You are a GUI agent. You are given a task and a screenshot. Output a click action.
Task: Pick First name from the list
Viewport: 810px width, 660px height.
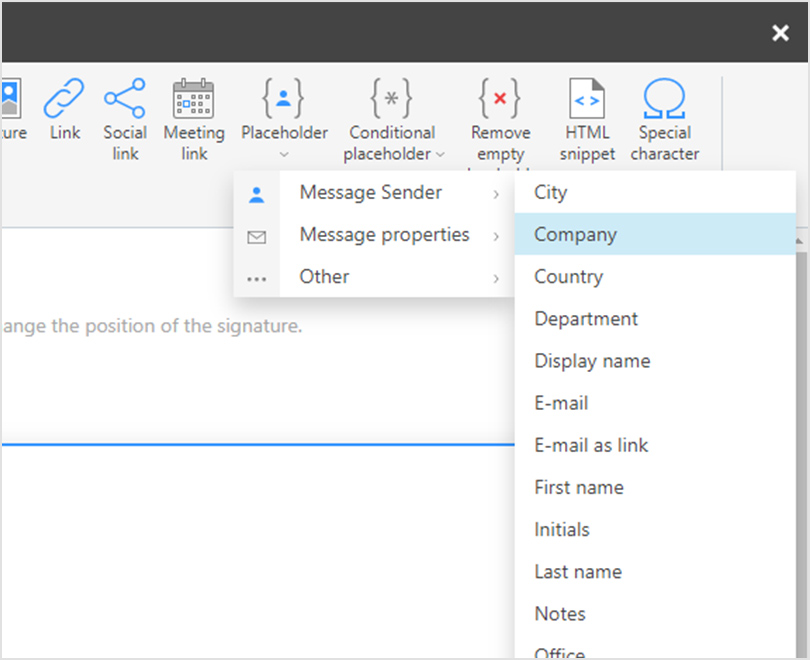tap(579, 487)
